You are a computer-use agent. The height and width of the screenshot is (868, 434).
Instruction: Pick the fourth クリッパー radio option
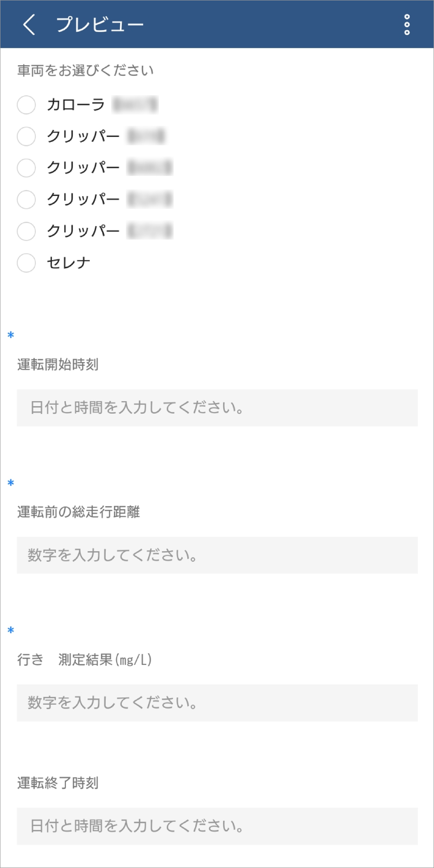click(x=27, y=231)
